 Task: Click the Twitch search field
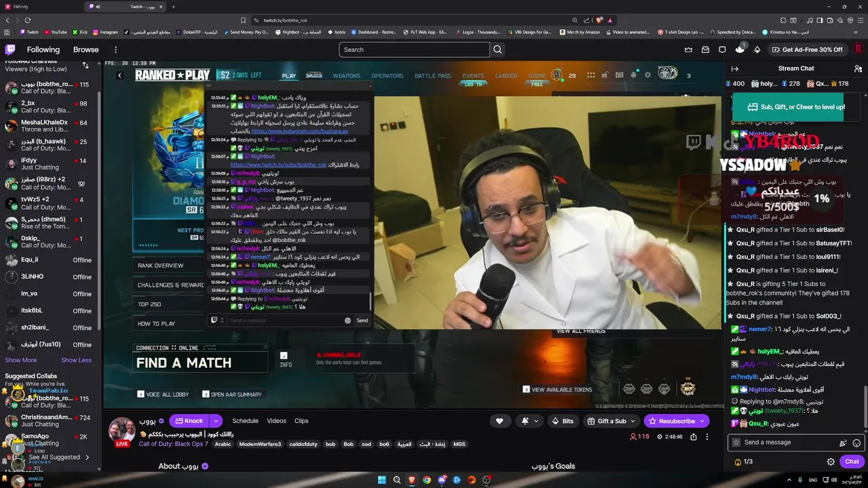pyautogui.click(x=414, y=49)
